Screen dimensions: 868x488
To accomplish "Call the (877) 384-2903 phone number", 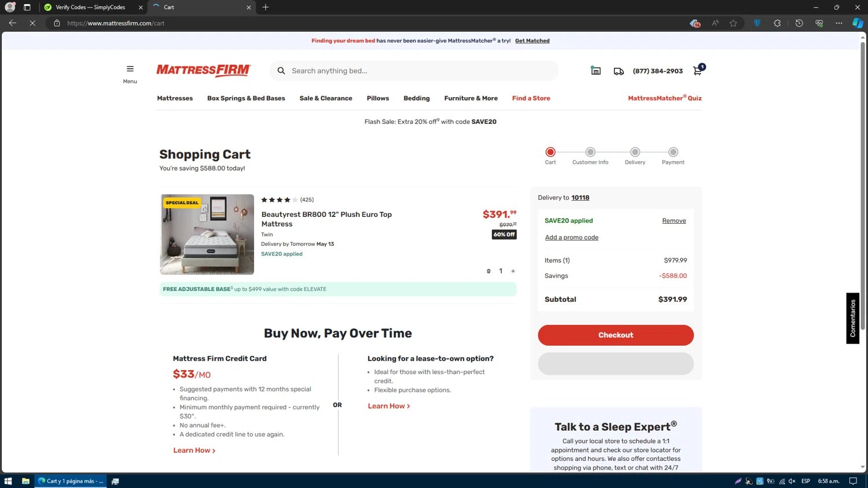I will pos(658,71).
